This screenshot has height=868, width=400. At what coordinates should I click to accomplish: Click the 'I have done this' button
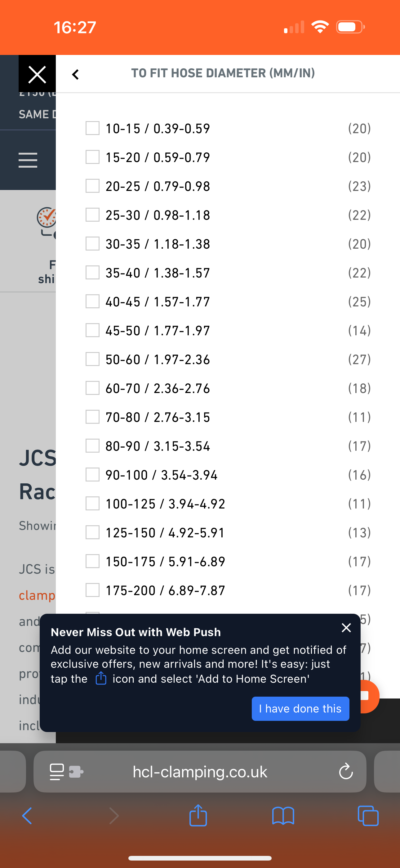point(300,709)
